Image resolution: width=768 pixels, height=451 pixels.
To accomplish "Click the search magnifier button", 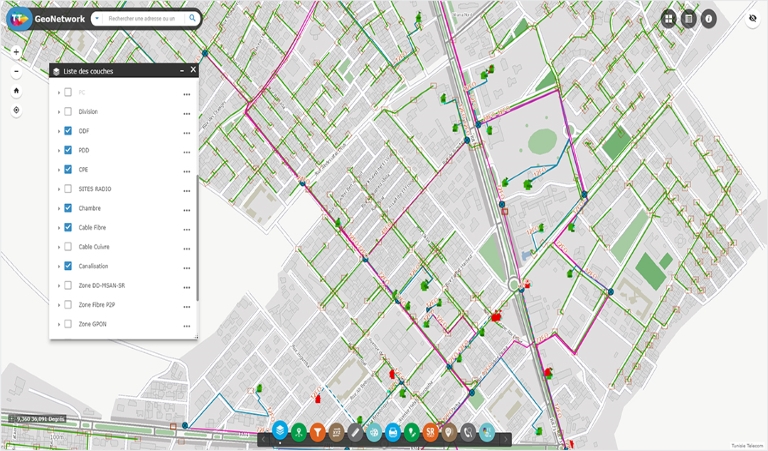I will pyautogui.click(x=192, y=18).
